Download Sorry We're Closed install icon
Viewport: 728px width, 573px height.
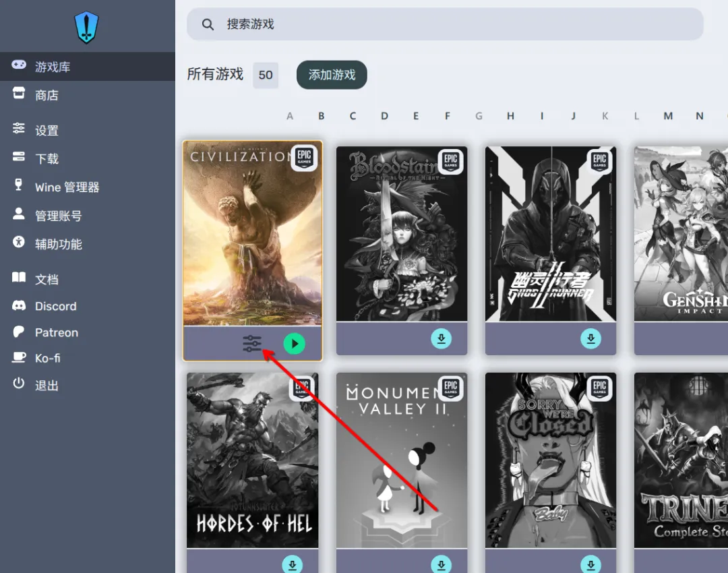tap(590, 565)
